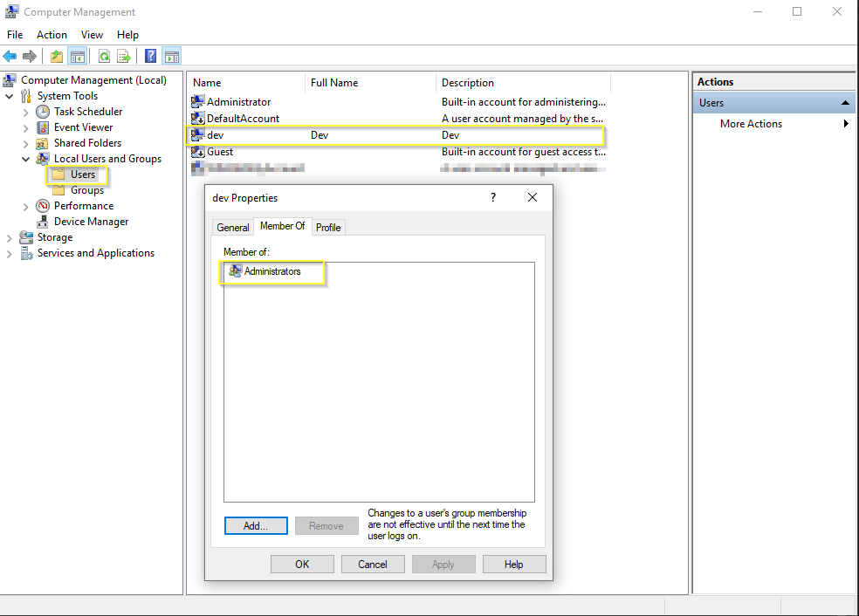Open the View menu
This screenshot has width=859, height=616.
coord(92,35)
